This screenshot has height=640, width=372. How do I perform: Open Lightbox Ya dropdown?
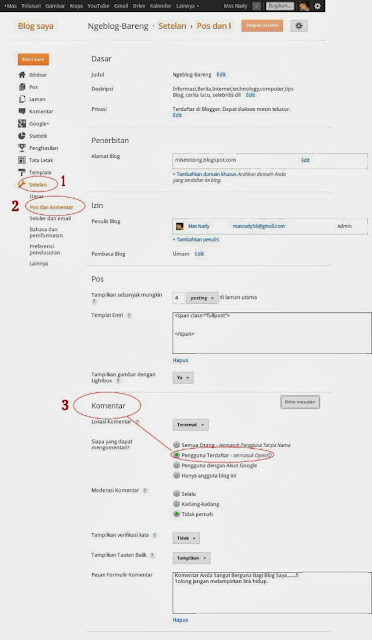tap(183, 378)
